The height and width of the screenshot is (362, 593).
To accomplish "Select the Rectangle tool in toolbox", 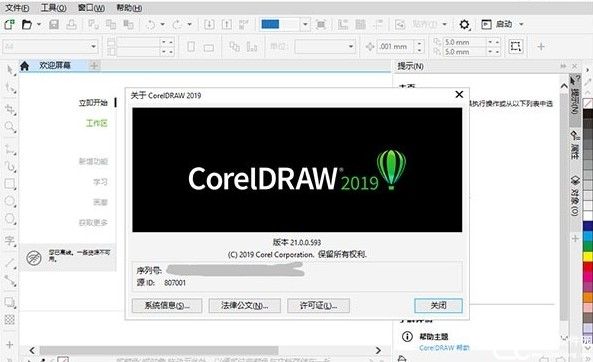I will click(x=10, y=184).
